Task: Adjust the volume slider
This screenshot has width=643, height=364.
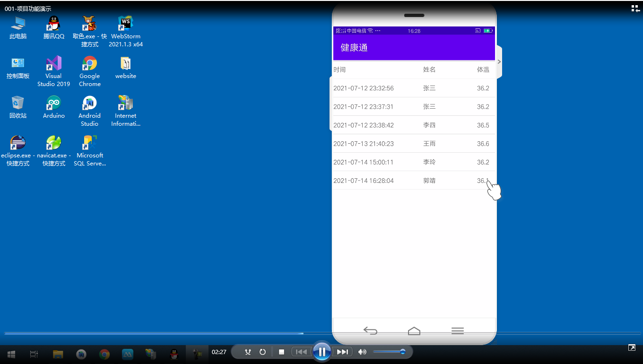Action: (x=389, y=352)
